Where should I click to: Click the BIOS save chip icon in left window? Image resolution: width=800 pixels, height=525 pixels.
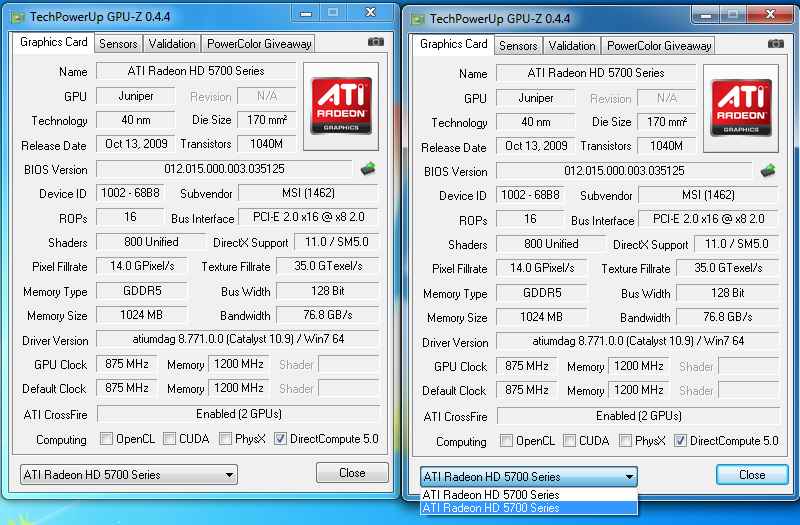click(368, 169)
